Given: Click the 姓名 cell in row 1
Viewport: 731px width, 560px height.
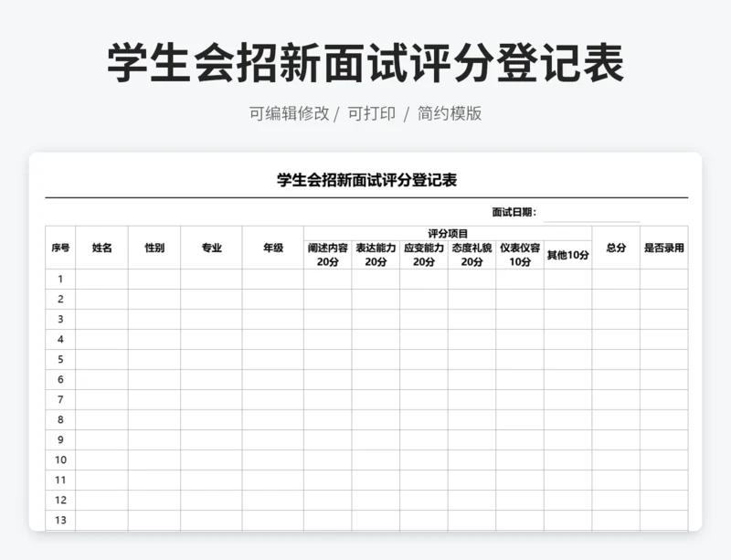Looking at the screenshot, I should [101, 279].
